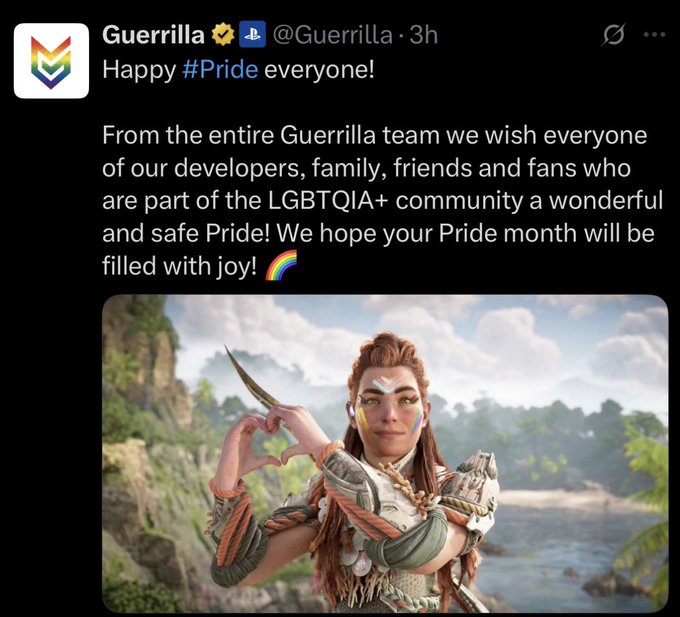Image resolution: width=680 pixels, height=617 pixels.
Task: Click the paragraph starting 'From the entire Guerrilla'
Action: (x=382, y=200)
